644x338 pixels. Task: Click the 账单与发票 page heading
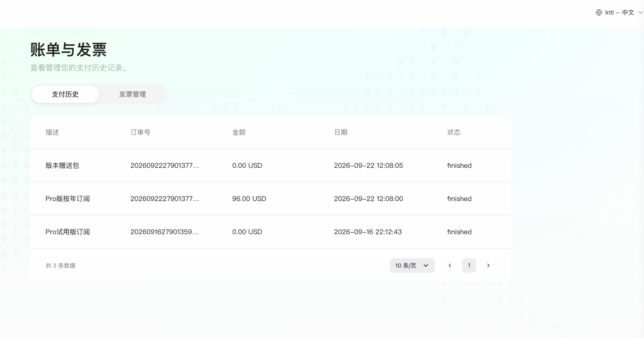click(68, 50)
